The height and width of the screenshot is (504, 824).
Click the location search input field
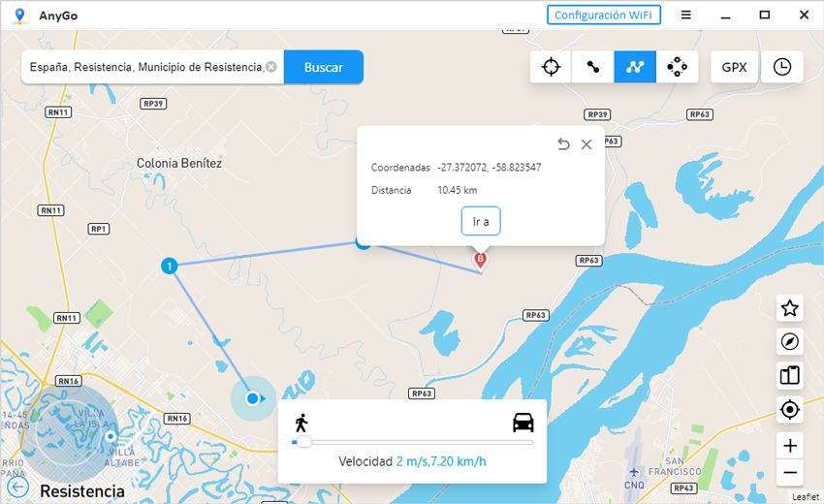tap(145, 67)
